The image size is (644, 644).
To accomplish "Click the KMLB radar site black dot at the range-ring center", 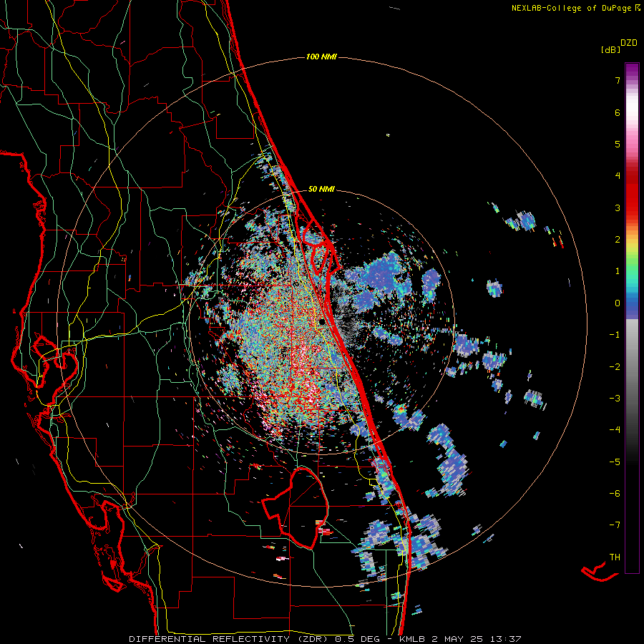I will coord(322,322).
